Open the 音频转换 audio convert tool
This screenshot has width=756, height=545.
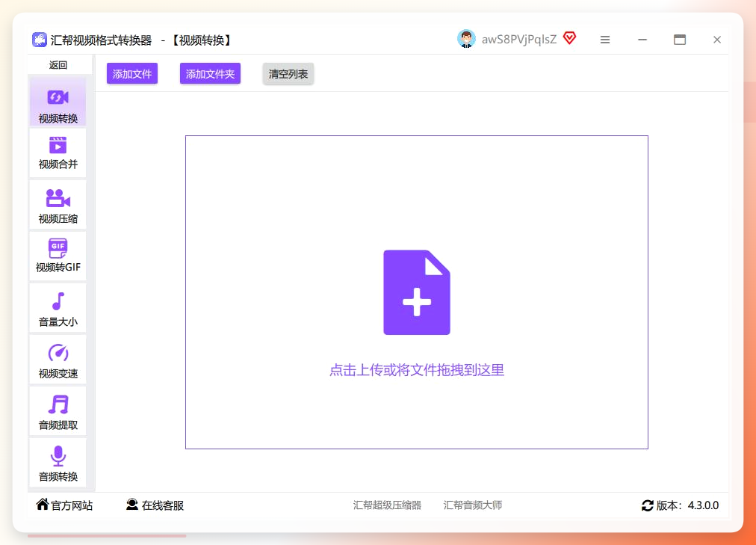[58, 463]
